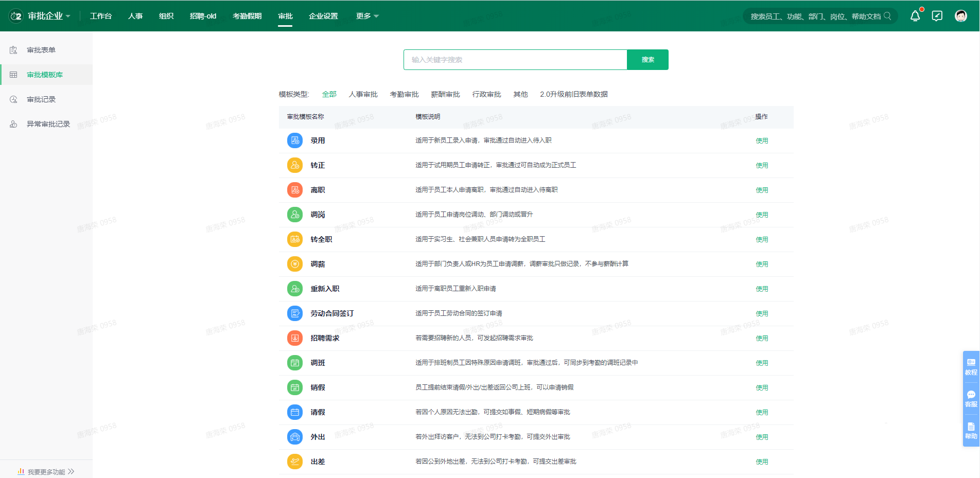Click the company logo icon

coord(16,16)
